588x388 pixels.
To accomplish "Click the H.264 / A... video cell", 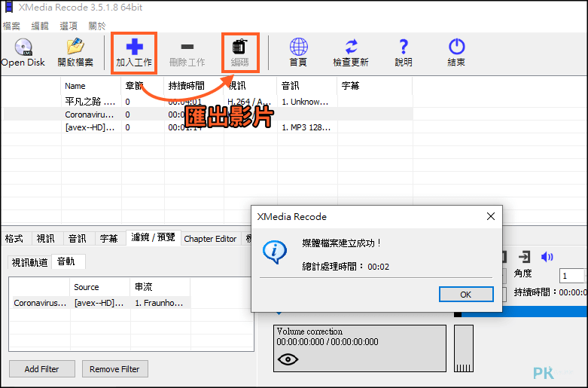I will pos(249,102).
